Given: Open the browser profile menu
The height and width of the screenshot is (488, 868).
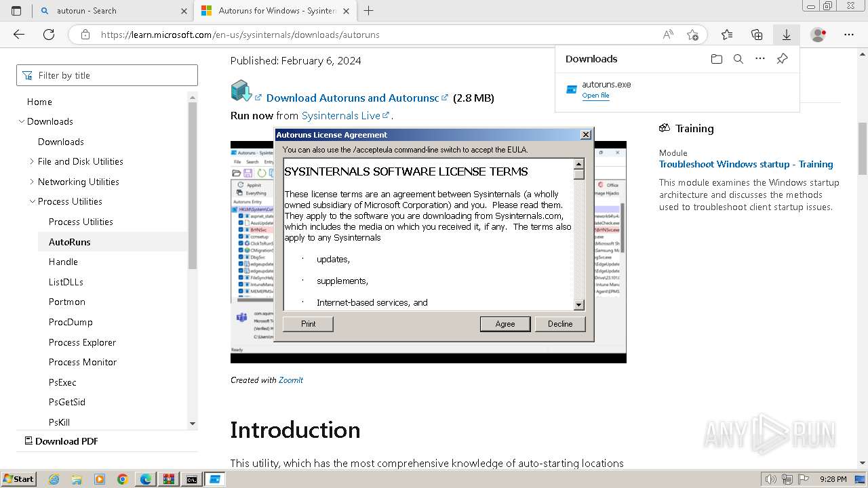Looking at the screenshot, I should [x=818, y=35].
